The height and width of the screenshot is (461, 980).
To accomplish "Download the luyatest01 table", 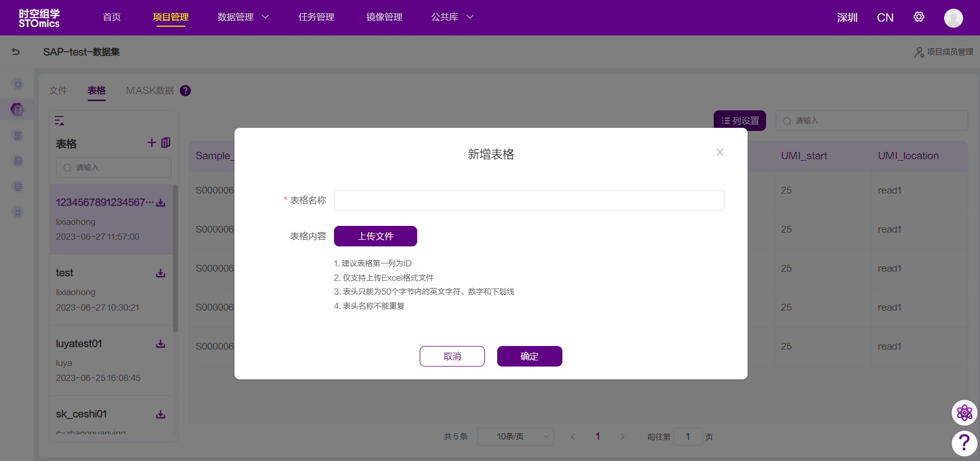I will 161,344.
